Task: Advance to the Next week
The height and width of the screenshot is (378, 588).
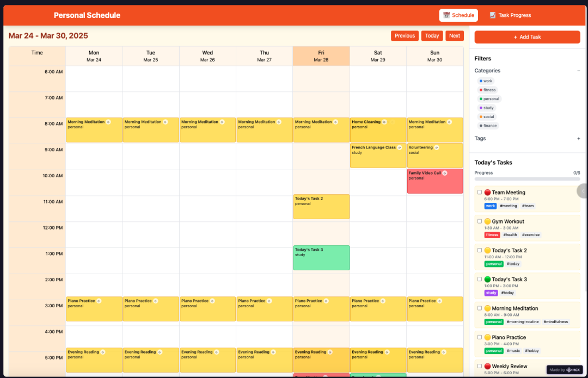Action: click(455, 35)
